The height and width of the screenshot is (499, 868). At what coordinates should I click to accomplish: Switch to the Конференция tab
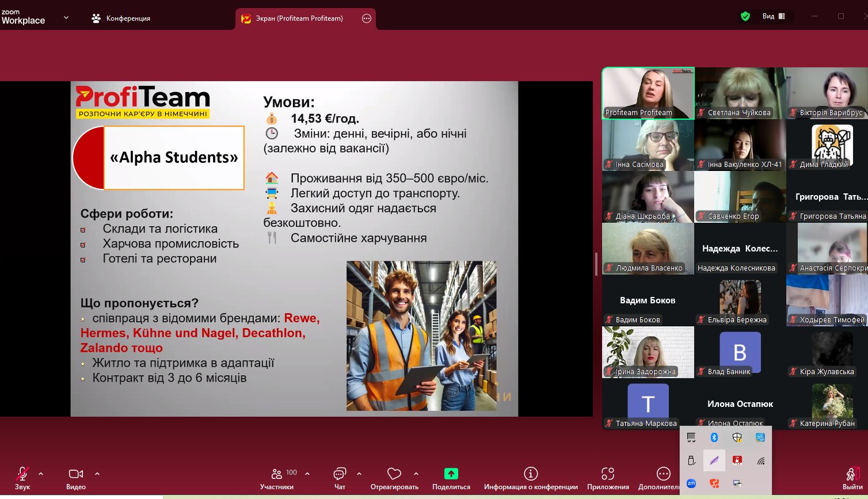point(121,18)
